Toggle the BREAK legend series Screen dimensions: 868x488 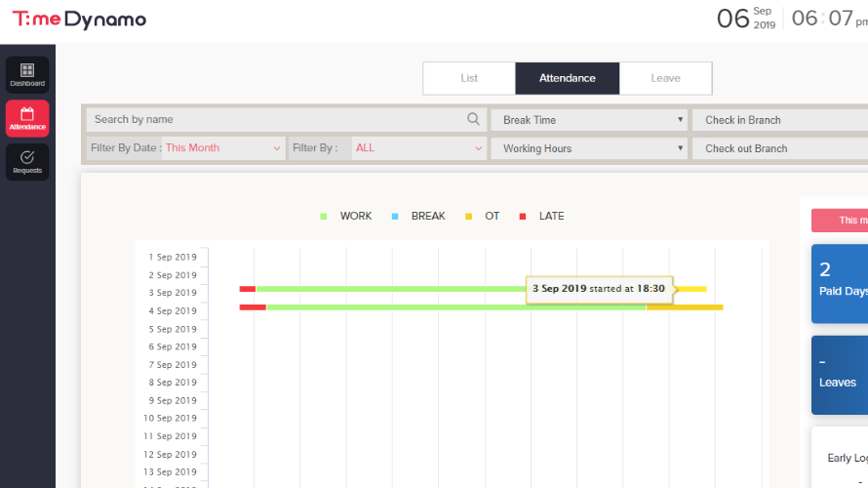tap(419, 216)
